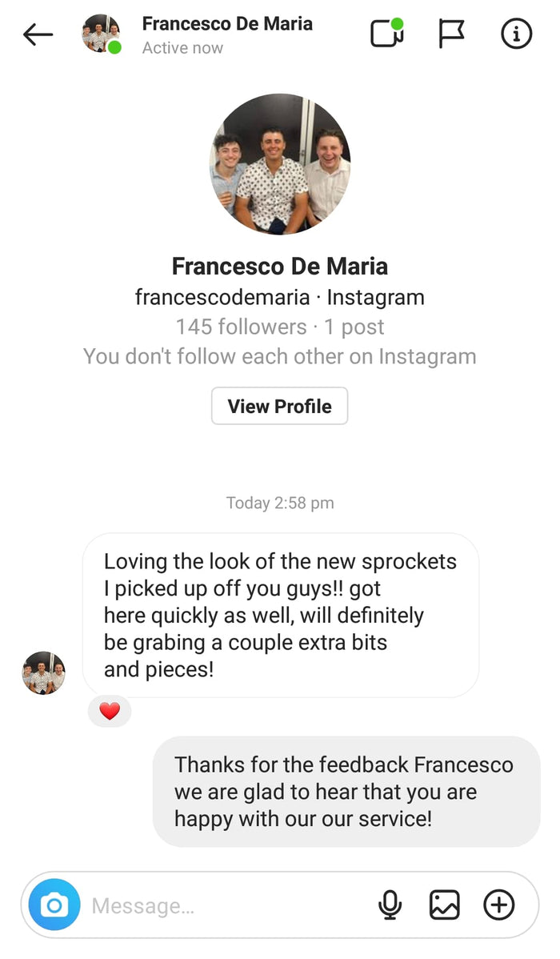This screenshot has width=560, height=959.
Task: Open the photo gallery picker icon
Action: (444, 905)
